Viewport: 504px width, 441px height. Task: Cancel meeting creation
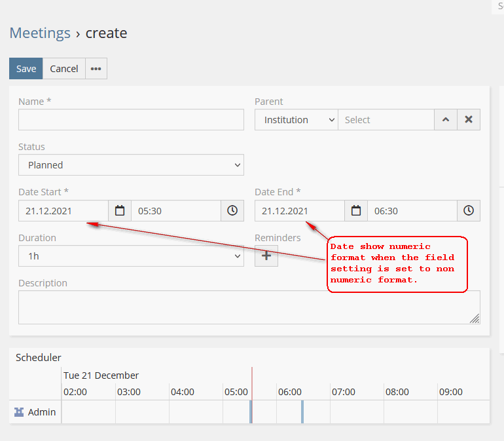(64, 69)
